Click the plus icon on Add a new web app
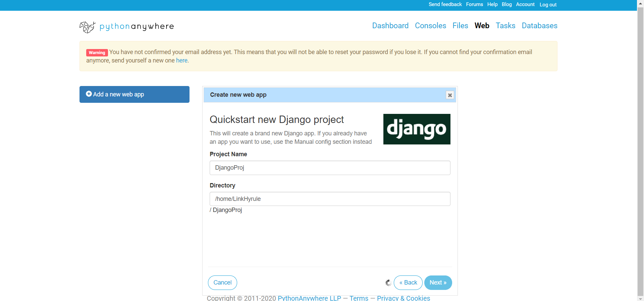644x301 pixels. 89,94
